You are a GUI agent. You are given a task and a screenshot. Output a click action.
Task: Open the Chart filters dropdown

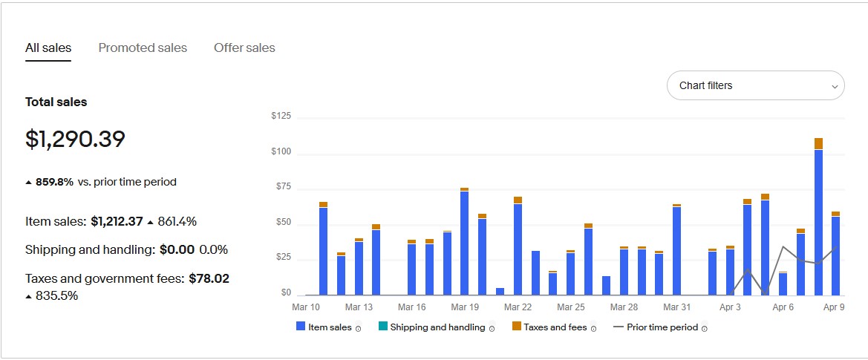(755, 85)
